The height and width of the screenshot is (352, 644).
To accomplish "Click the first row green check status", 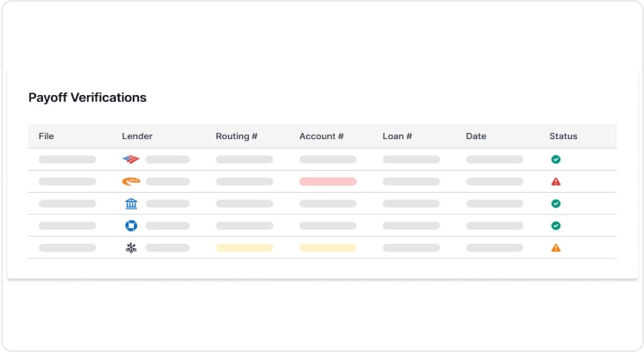I will tap(556, 159).
